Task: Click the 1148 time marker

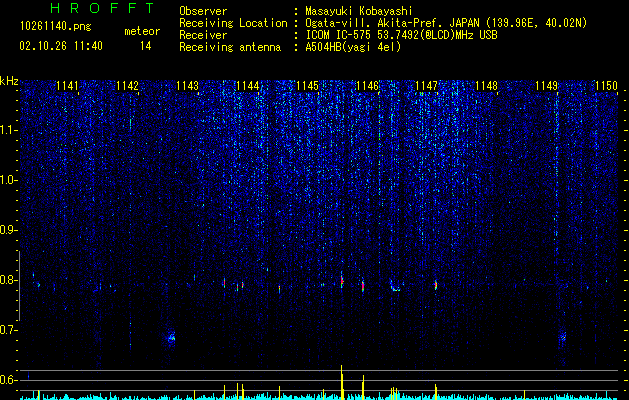Action: (x=486, y=86)
